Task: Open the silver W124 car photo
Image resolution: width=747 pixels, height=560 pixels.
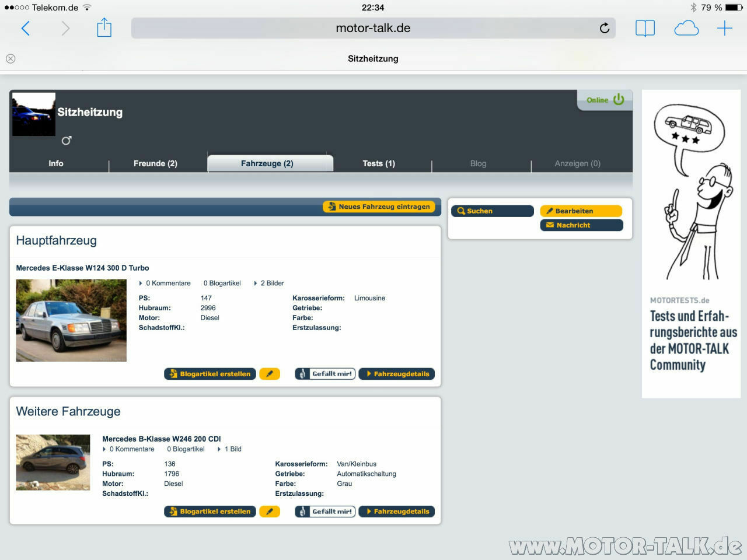Action: tap(71, 320)
